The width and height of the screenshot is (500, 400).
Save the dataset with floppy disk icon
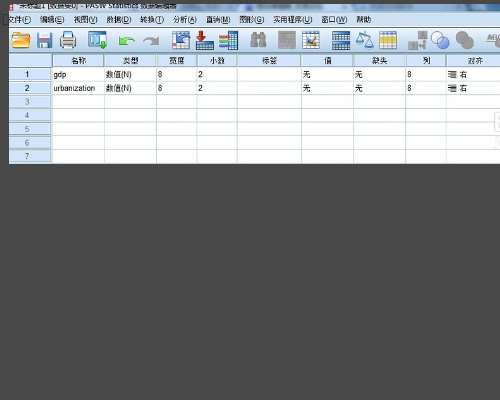pyautogui.click(x=44, y=40)
